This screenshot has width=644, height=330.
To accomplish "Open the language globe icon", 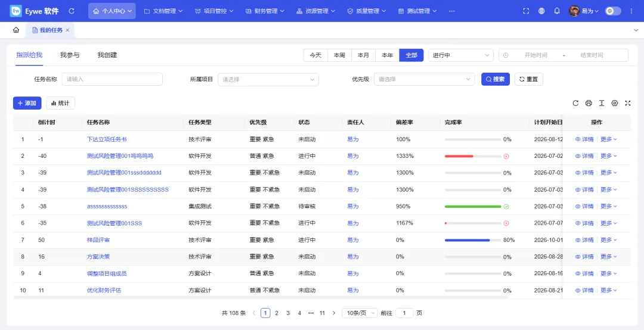I will point(541,11).
